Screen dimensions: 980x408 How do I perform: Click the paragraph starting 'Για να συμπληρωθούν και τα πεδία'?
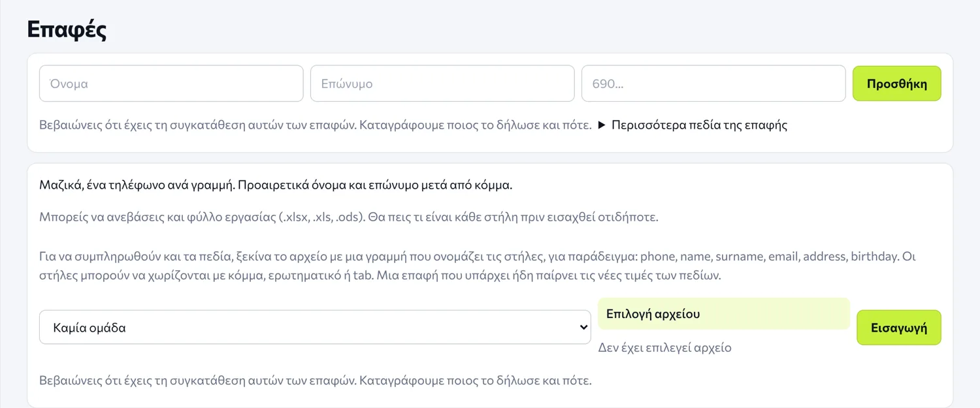[478, 266]
